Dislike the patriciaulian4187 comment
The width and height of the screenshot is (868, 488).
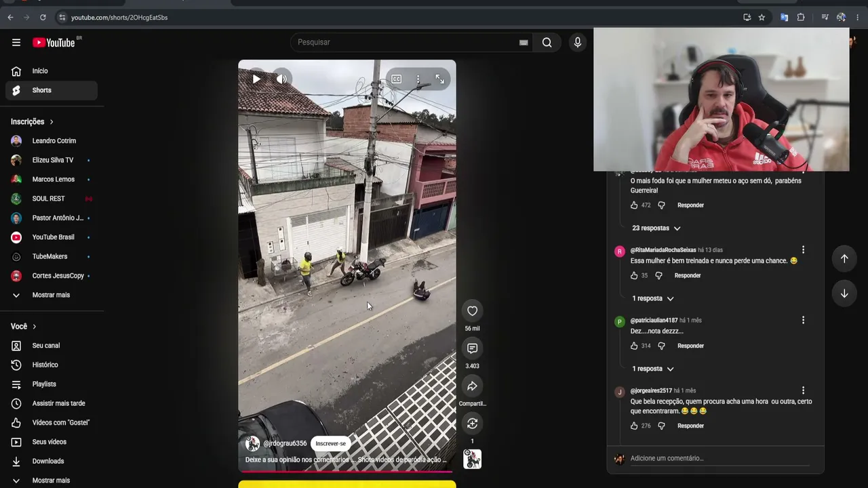[661, 346]
